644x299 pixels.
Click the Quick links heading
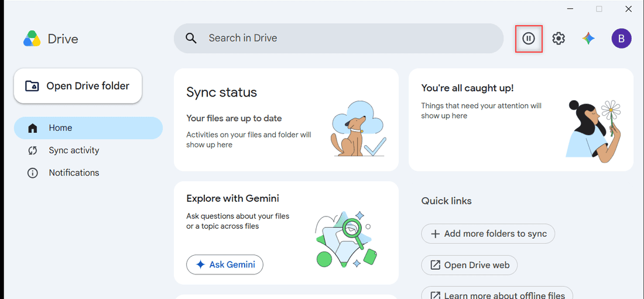447,201
